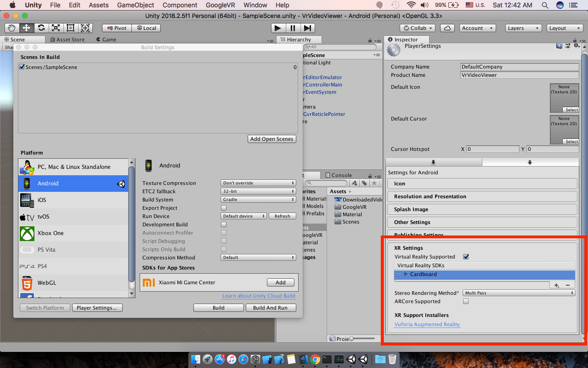
Task: Expand the Other Settings section
Action: click(482, 222)
